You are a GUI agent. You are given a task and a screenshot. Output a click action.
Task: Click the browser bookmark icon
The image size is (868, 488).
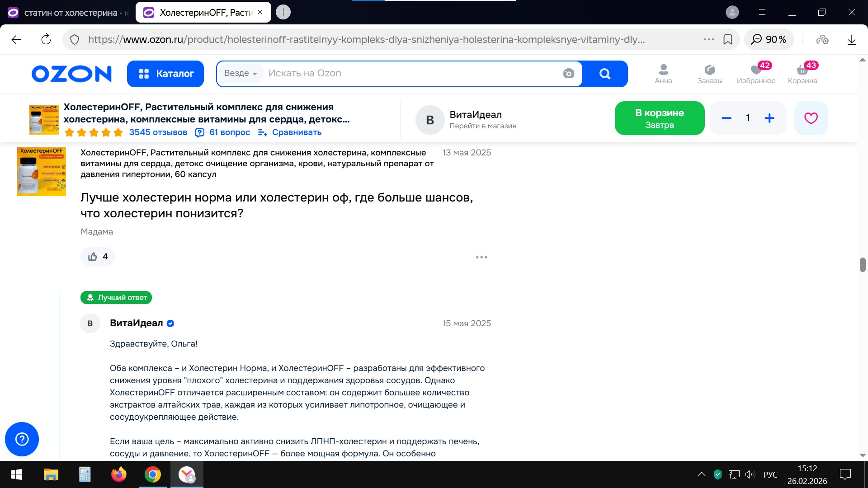pyautogui.click(x=728, y=39)
